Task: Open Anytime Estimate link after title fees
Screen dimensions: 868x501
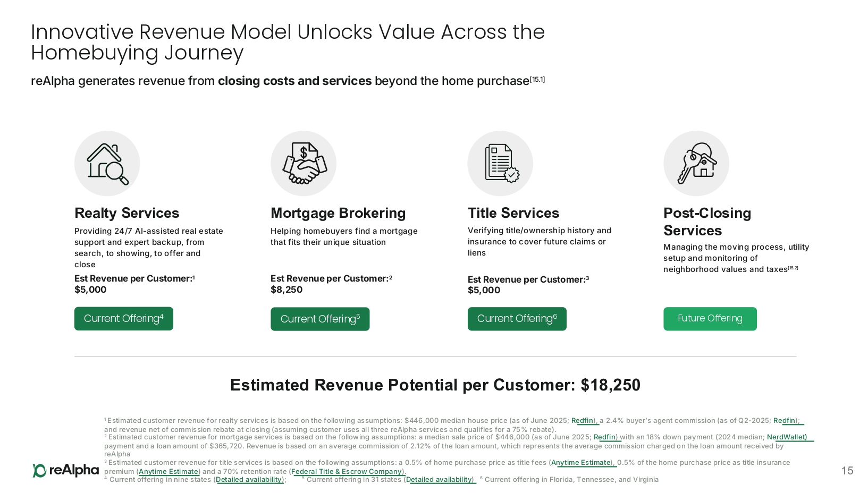Action: click(582, 463)
